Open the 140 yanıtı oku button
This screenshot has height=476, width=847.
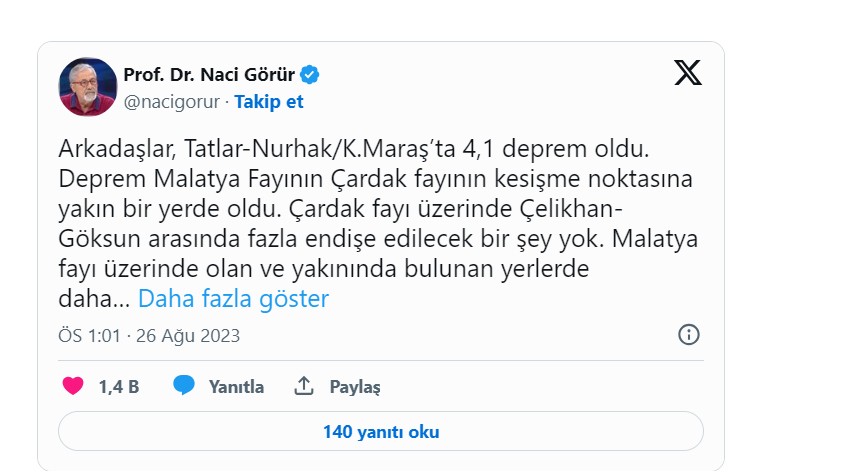381,432
